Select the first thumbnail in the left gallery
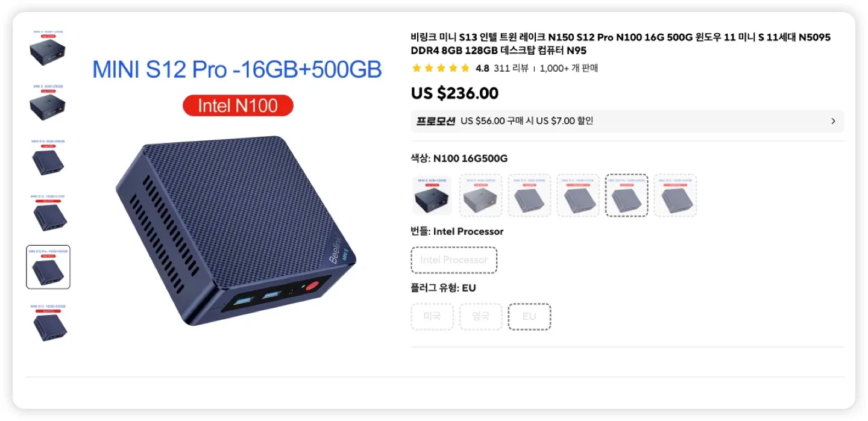Screen dimensions: 868x421 [x=48, y=49]
